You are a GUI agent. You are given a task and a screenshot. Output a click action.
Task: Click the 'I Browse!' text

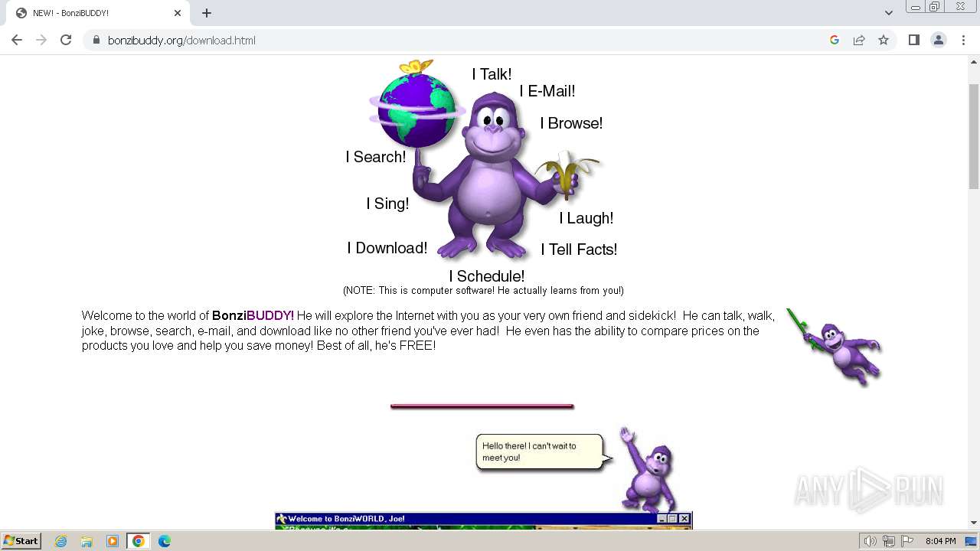point(571,123)
